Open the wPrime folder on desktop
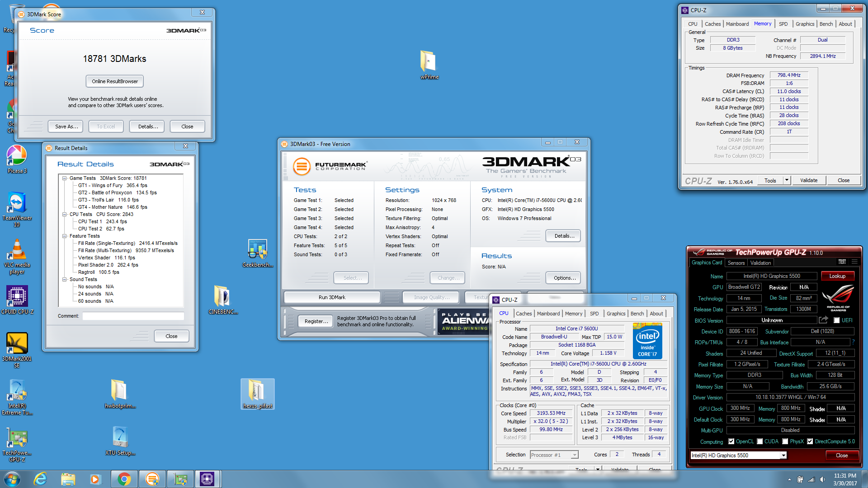Image resolution: width=868 pixels, height=488 pixels. [429, 65]
